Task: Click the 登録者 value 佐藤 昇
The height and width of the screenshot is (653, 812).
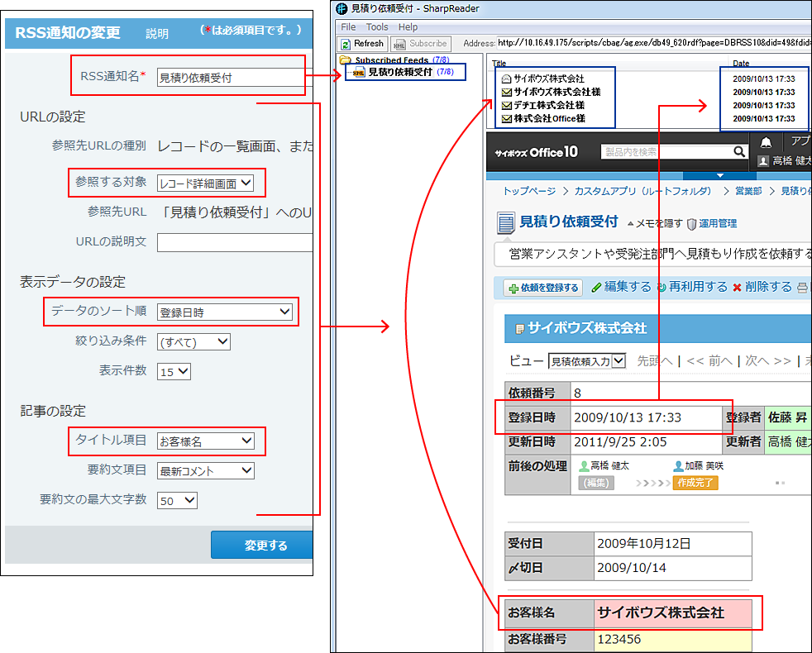Action: [x=787, y=417]
